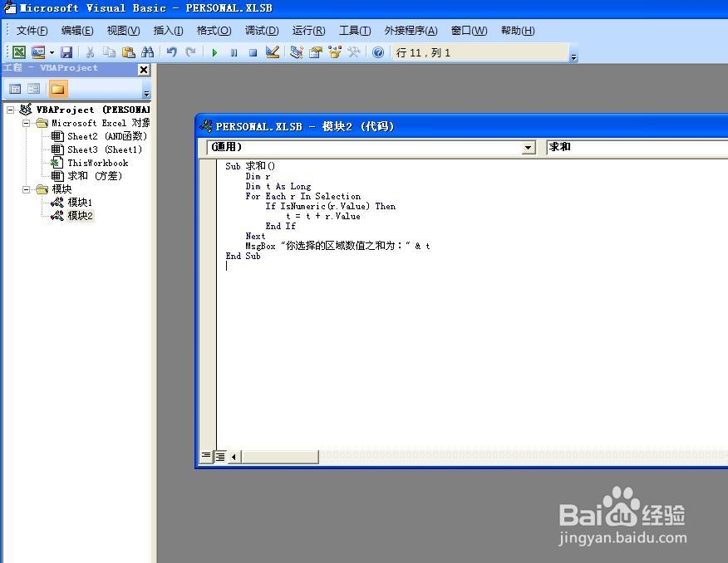
Task: Switch to Procedure View button
Action: (205, 457)
